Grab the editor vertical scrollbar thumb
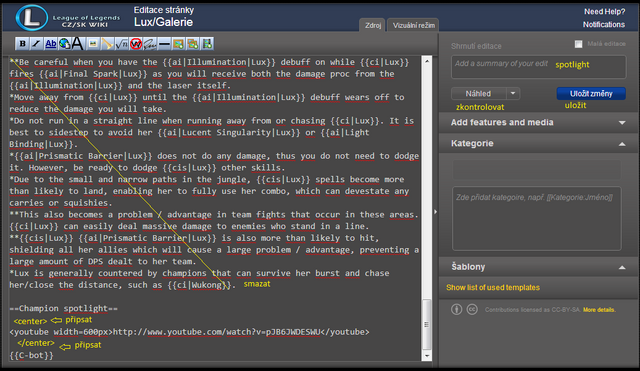This screenshot has width=640, height=371. tap(427, 324)
